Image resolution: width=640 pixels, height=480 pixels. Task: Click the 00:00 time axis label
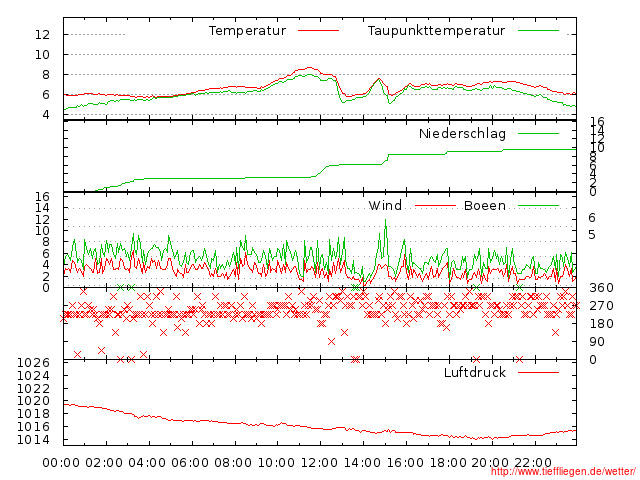[61, 463]
